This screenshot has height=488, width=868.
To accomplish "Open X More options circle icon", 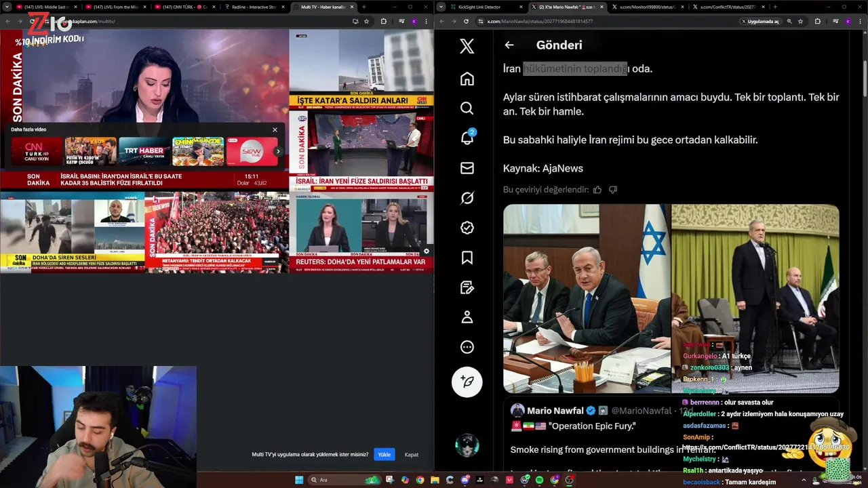I will tap(467, 347).
